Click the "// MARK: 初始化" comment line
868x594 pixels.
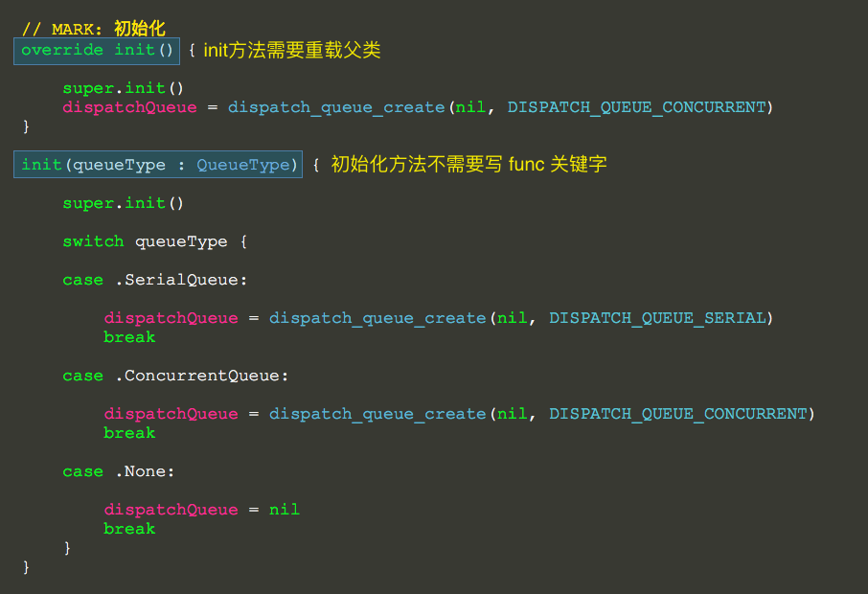click(93, 28)
